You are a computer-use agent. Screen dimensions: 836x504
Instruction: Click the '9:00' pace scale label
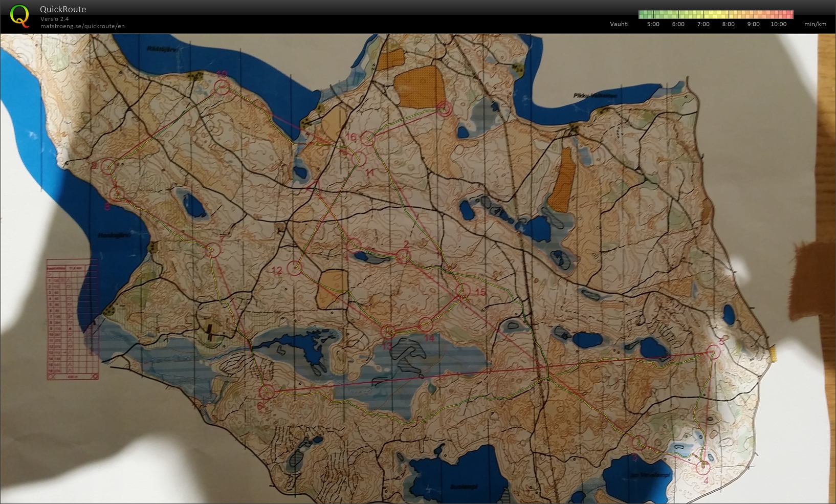(753, 24)
